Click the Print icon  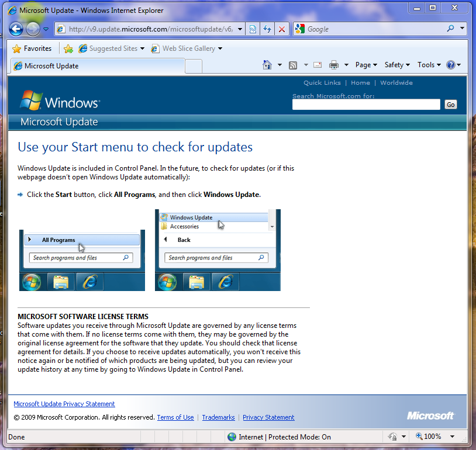pyautogui.click(x=334, y=65)
